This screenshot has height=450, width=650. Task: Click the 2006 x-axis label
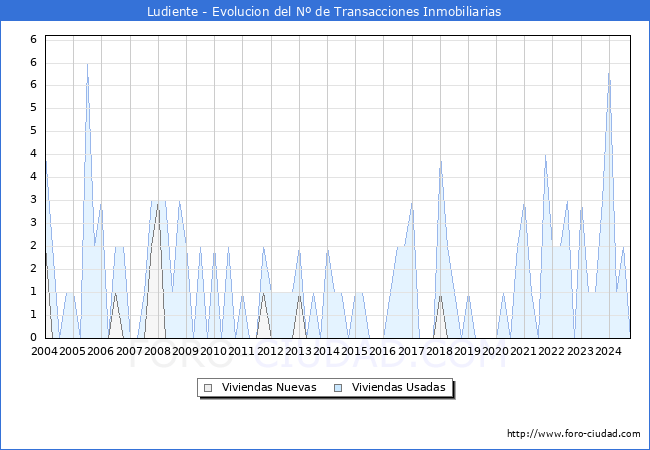[x=100, y=351]
